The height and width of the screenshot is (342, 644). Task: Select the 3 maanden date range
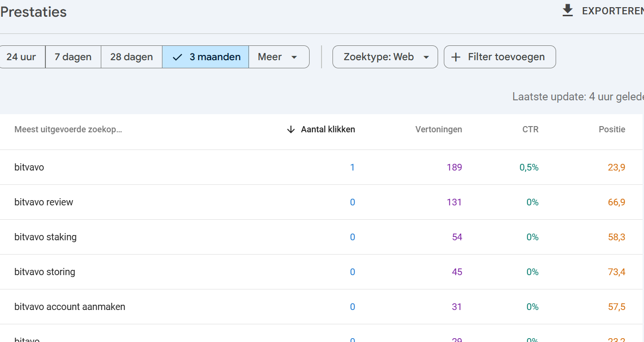205,57
